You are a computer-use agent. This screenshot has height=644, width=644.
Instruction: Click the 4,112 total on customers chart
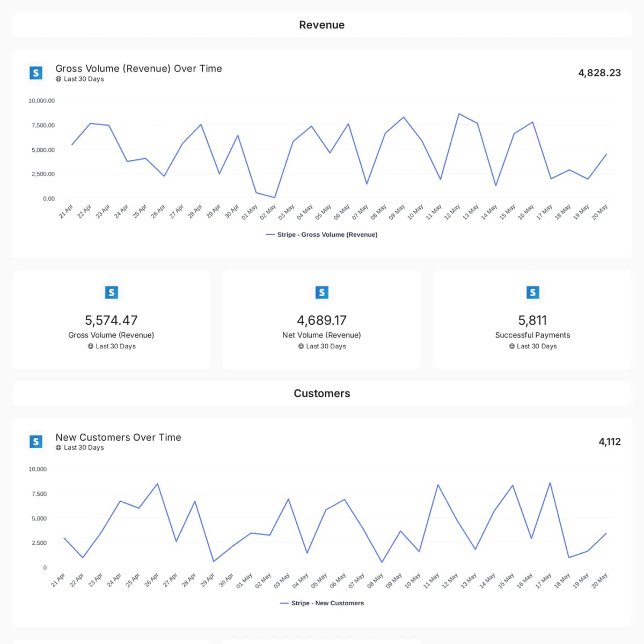(610, 442)
